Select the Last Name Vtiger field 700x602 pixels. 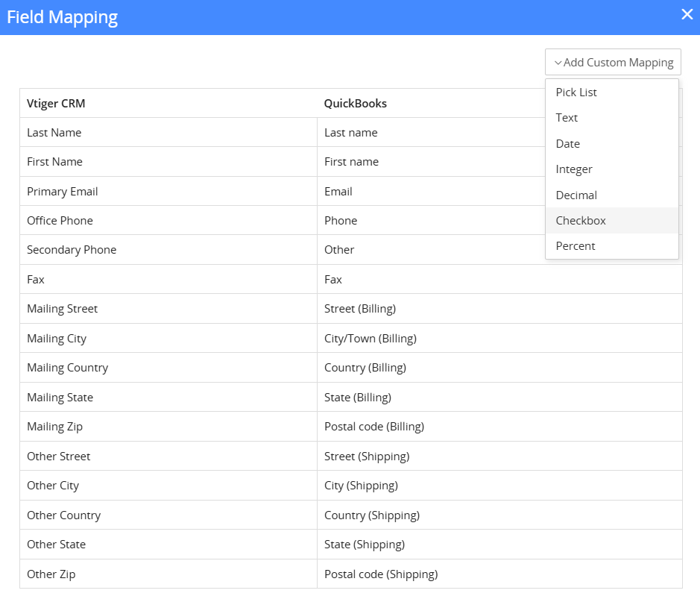tap(168, 133)
